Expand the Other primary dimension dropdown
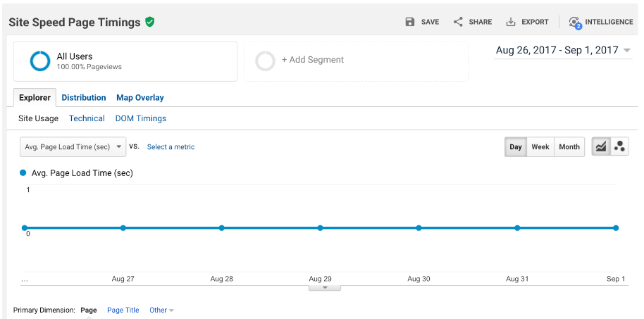This screenshot has width=644, height=319. tap(161, 310)
